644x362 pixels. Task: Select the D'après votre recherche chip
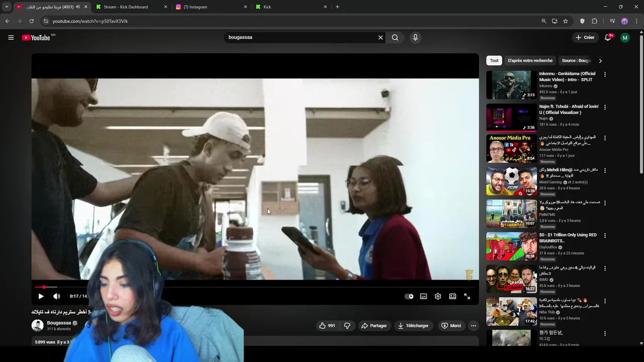pos(530,60)
